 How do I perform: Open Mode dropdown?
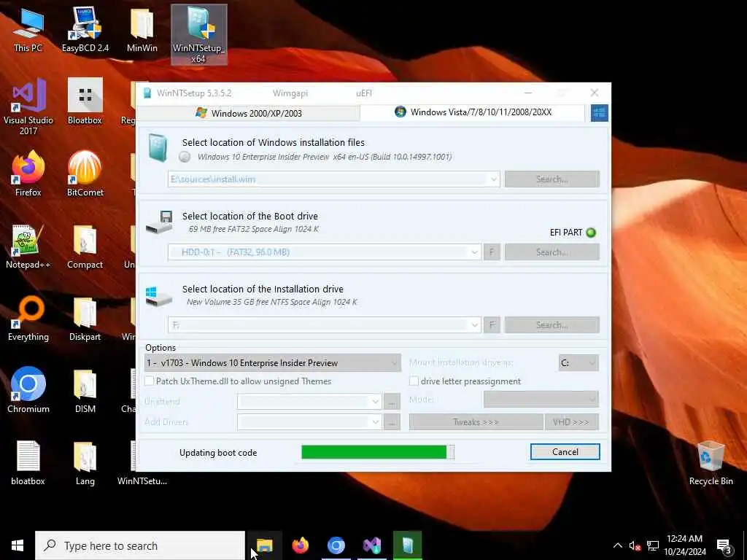pyautogui.click(x=541, y=400)
